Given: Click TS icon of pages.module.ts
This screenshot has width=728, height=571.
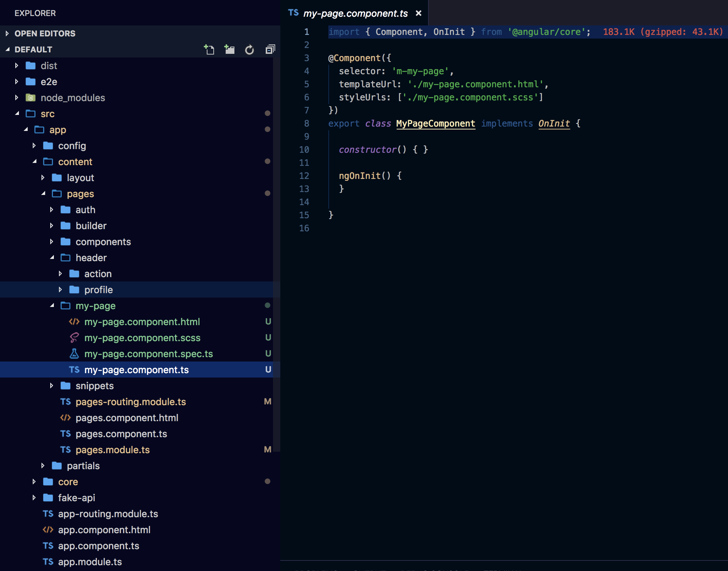Looking at the screenshot, I should 66,450.
